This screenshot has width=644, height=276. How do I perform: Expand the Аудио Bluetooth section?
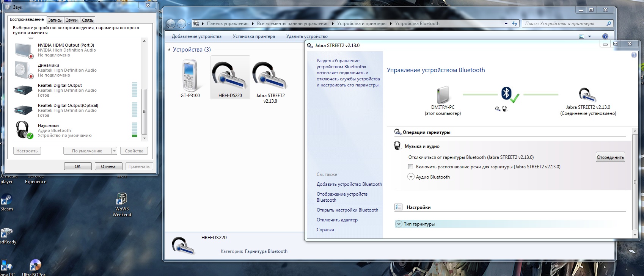coord(411,177)
